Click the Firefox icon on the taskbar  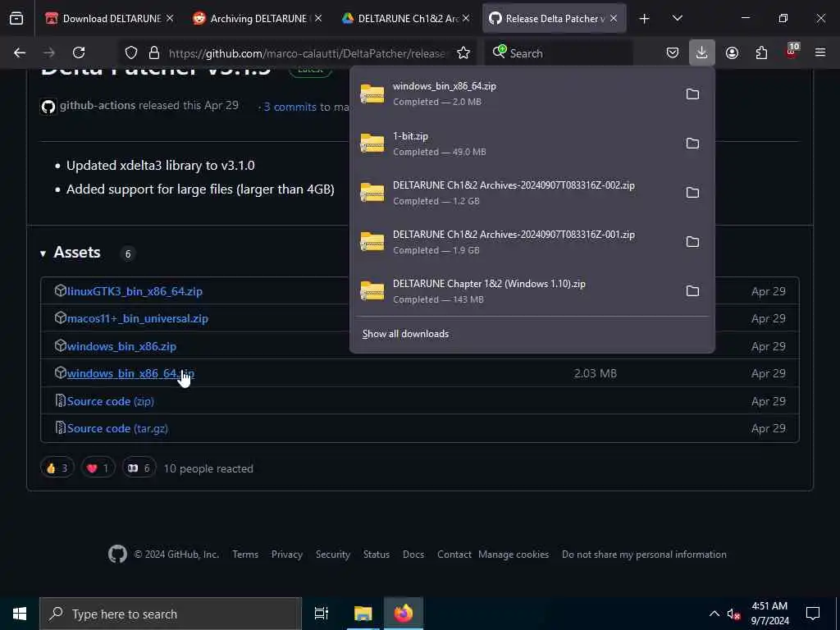404,614
